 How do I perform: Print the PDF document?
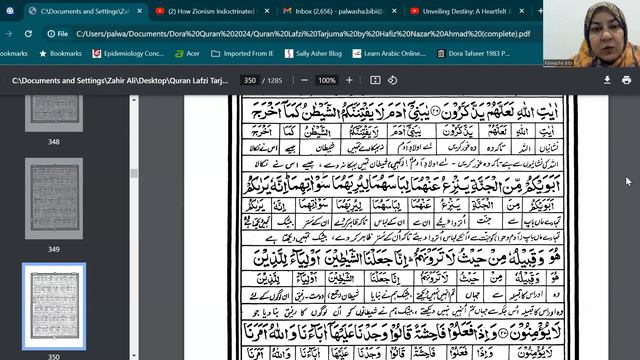point(627,80)
